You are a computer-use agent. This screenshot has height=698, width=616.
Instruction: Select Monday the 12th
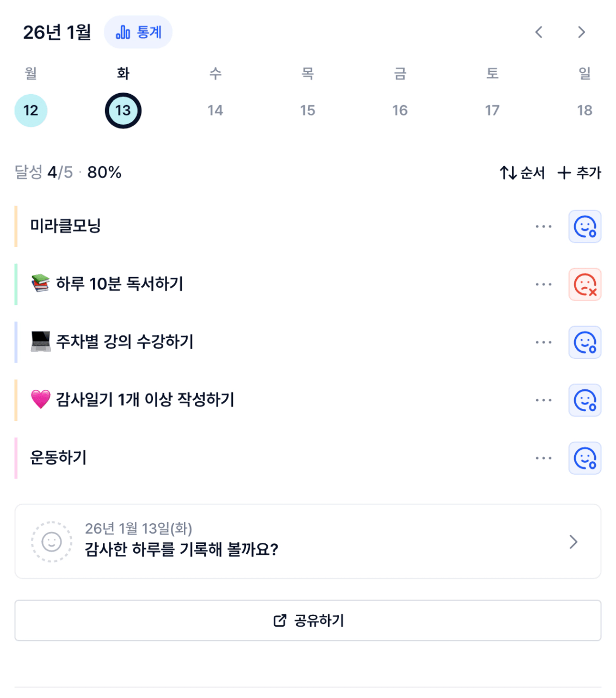pos(31,111)
